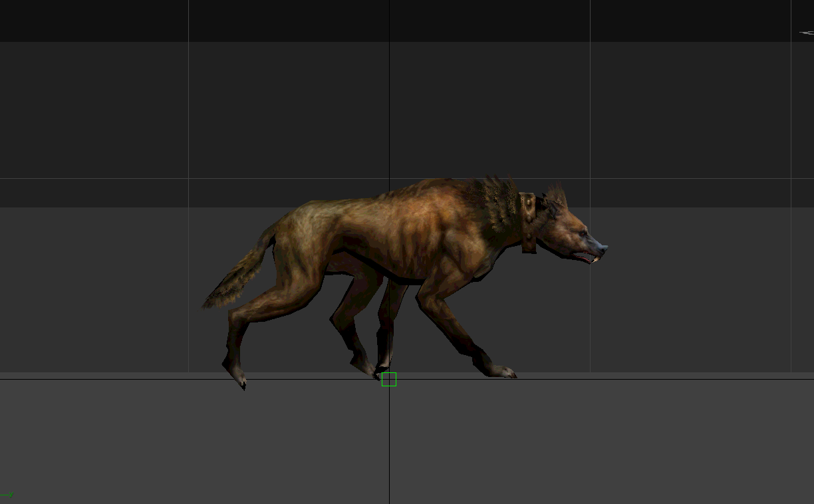Select the dog's open mouth with fangs
814x504 pixels.
pyautogui.click(x=585, y=257)
